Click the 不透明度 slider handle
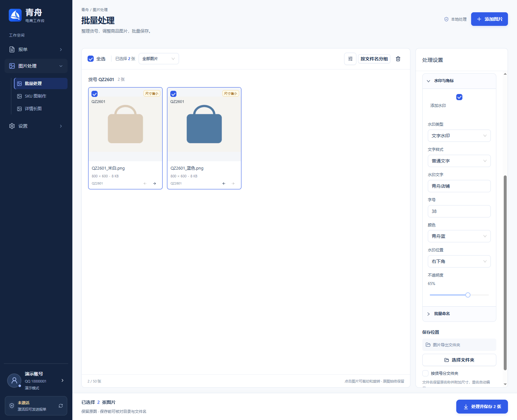Viewport: 517px width, 420px height. (468, 295)
